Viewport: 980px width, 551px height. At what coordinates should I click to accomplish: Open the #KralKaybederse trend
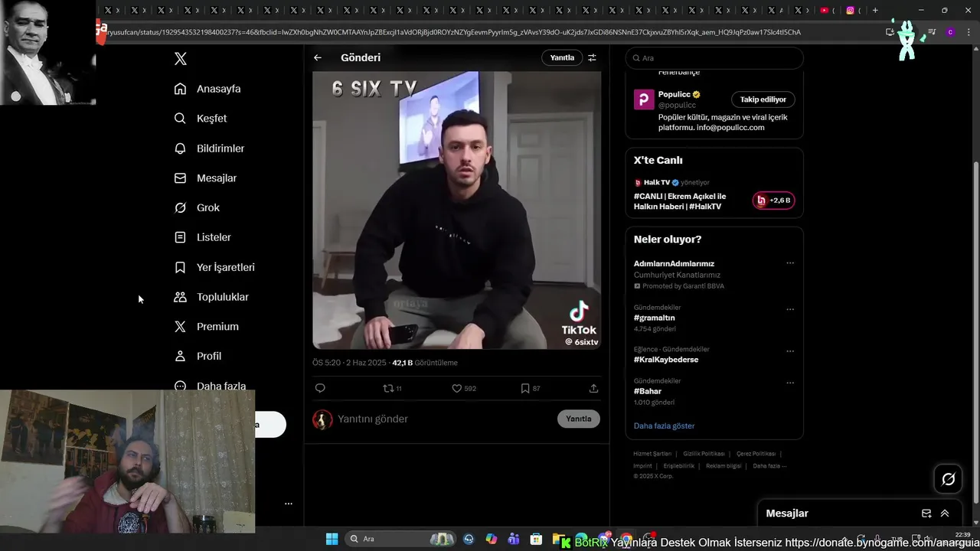click(666, 360)
